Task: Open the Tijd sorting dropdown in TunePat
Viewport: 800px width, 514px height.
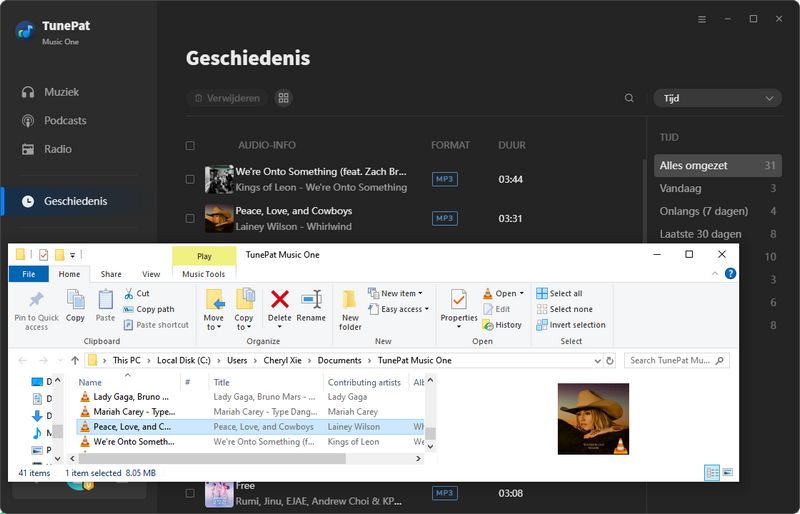Action: pos(717,99)
